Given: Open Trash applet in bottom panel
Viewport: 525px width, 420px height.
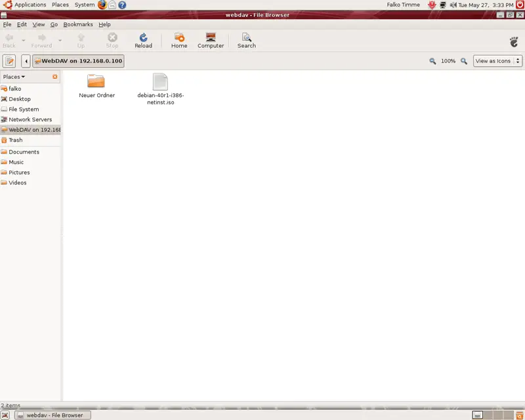Looking at the screenshot, I should 520,415.
